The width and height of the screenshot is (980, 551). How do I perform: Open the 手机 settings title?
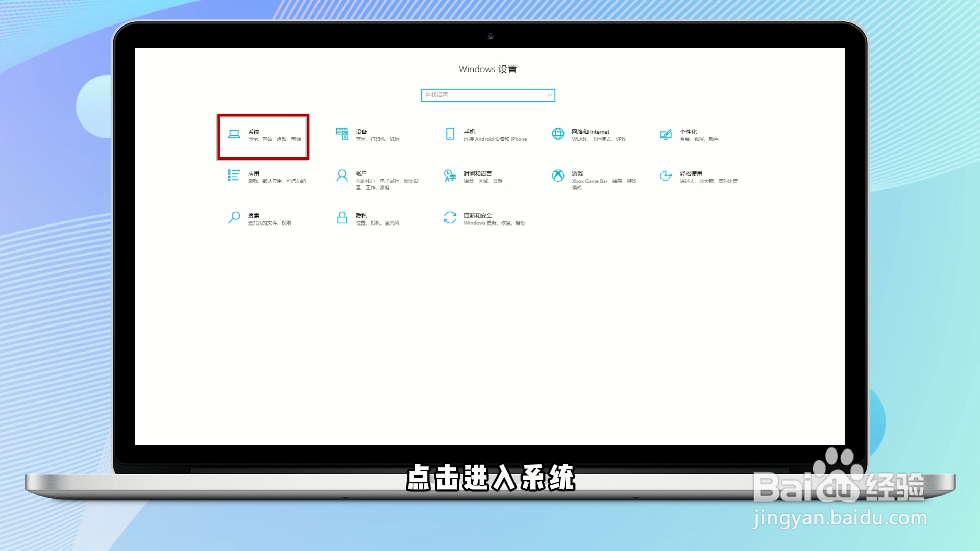[x=470, y=132]
